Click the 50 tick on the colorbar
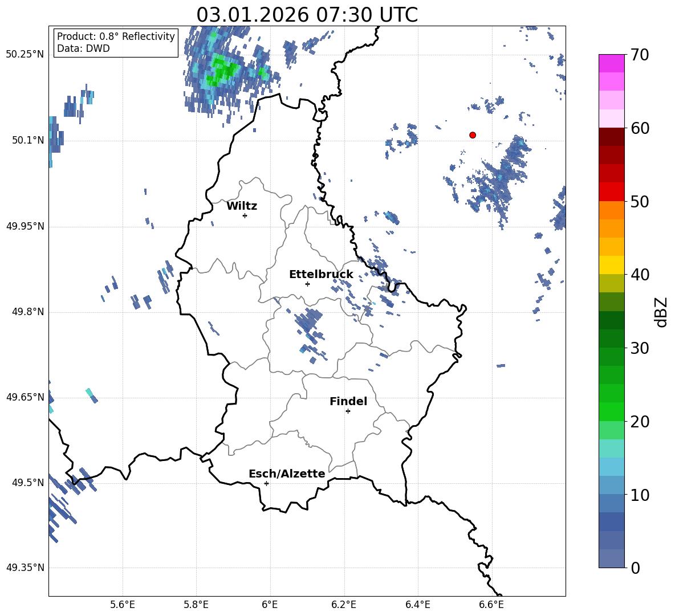The image size is (675, 616). [x=640, y=202]
